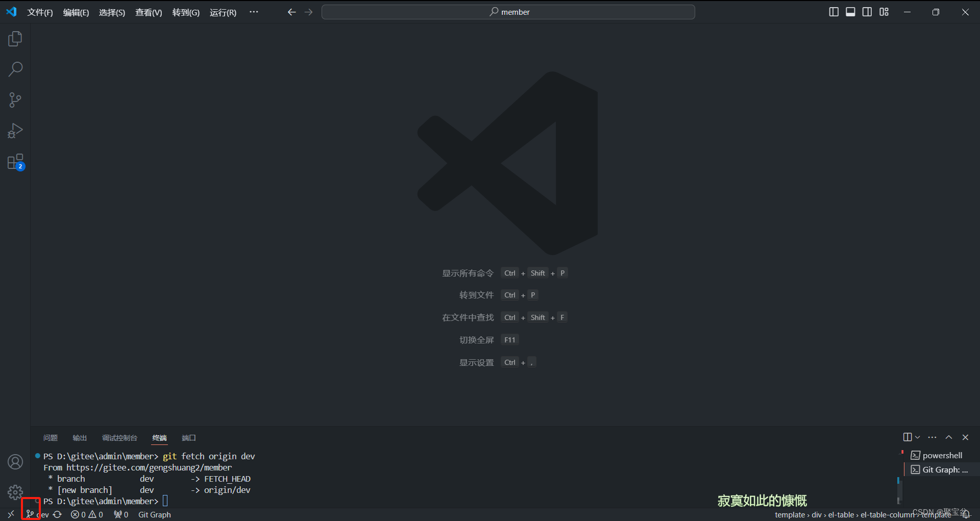Open the Customize Layout icon
Image resolution: width=980 pixels, height=521 pixels.
(x=884, y=12)
